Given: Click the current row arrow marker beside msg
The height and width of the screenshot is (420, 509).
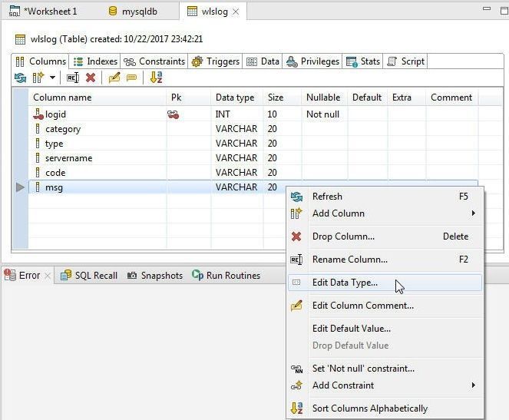Looking at the screenshot, I should click(x=20, y=187).
